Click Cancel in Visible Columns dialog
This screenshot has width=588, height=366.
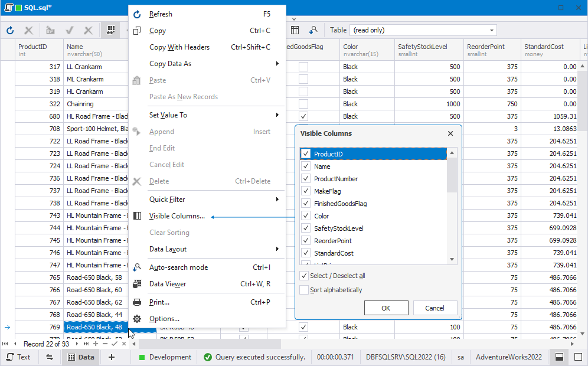coord(435,308)
